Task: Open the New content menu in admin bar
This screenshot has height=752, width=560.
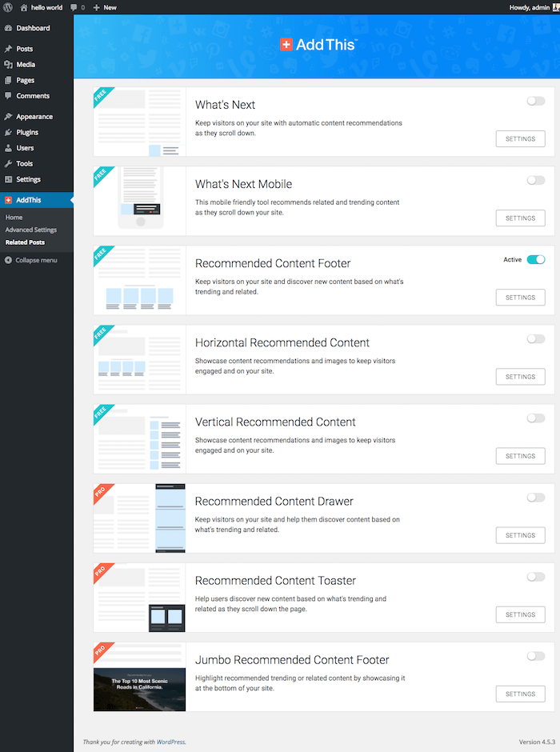Action: (105, 7)
